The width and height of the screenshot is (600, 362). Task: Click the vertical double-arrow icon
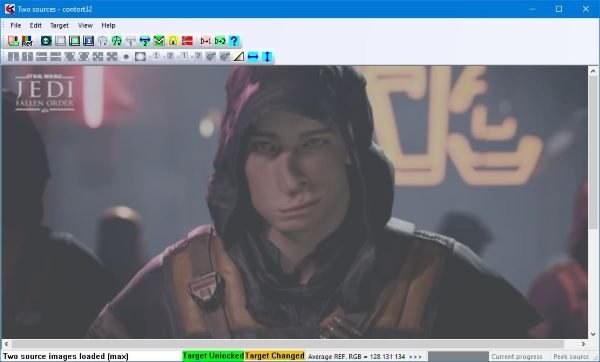coord(267,57)
